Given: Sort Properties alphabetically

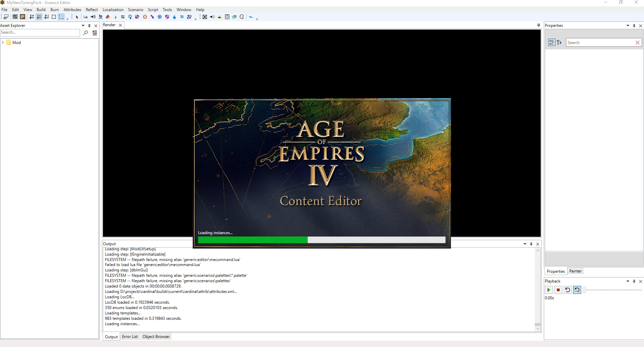Looking at the screenshot, I should (x=559, y=42).
